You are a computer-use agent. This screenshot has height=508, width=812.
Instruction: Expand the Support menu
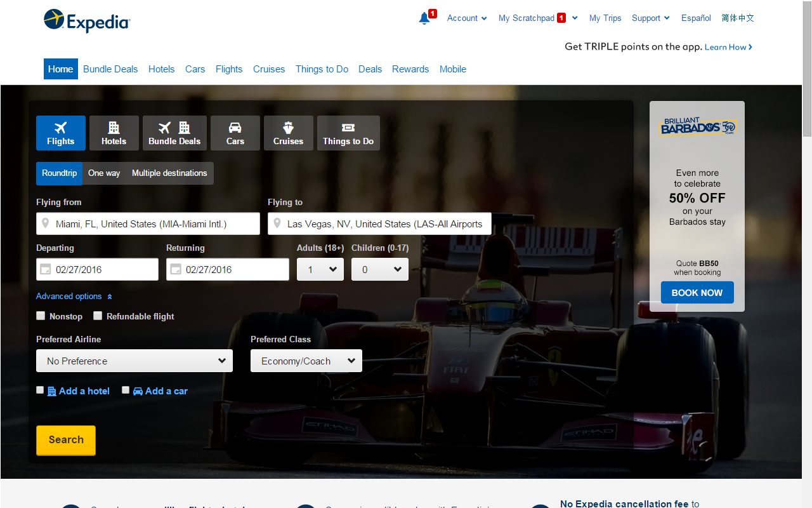[651, 18]
